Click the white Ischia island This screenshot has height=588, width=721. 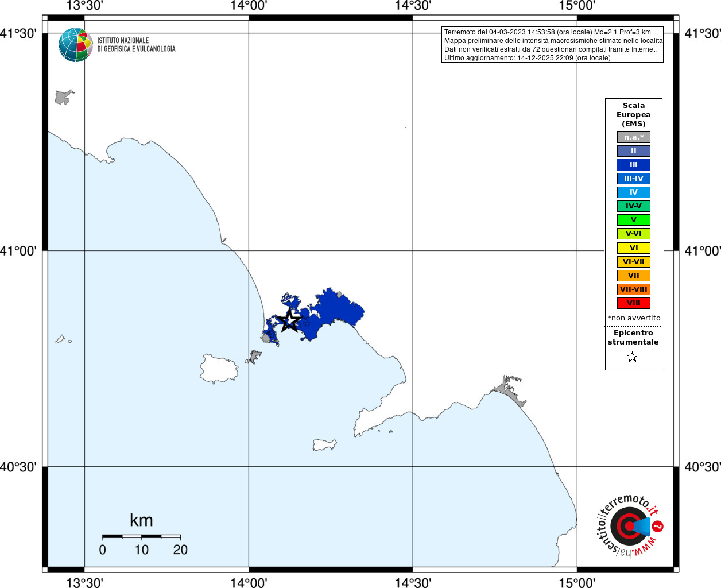[x=219, y=369]
